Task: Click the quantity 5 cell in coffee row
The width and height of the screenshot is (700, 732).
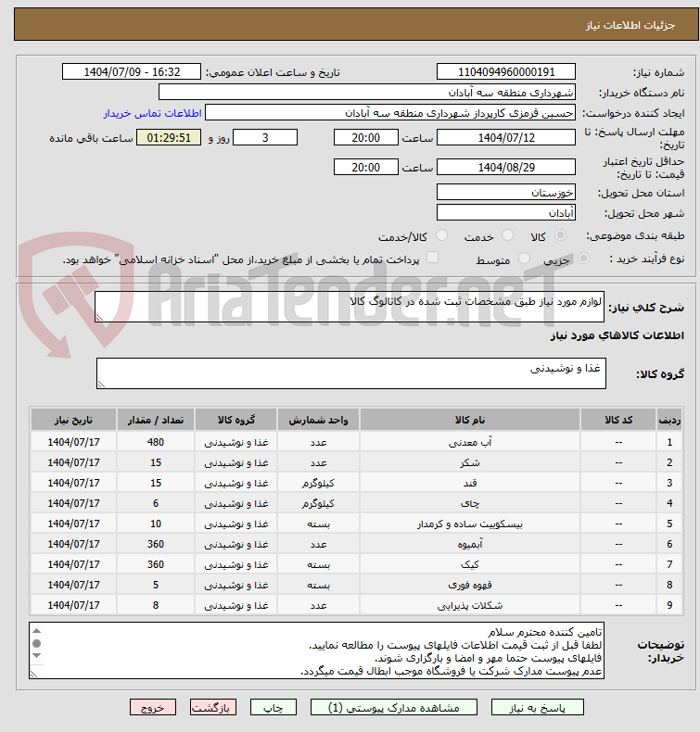Action: click(156, 585)
